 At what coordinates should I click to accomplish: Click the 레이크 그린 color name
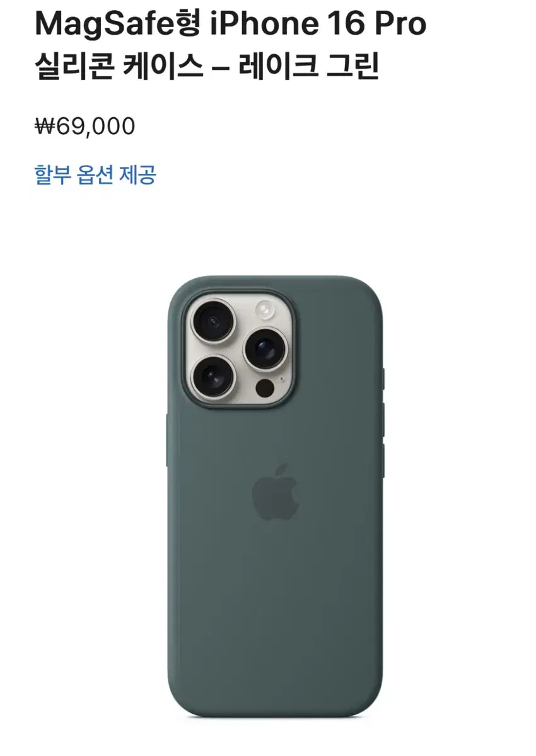(x=309, y=67)
